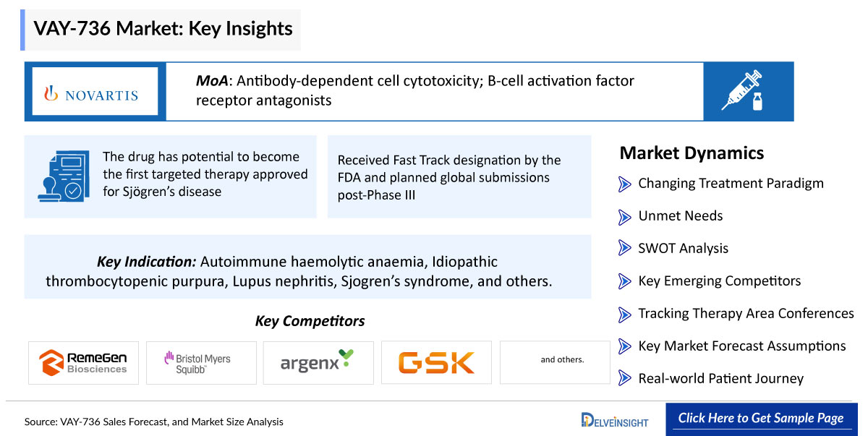868x436 pixels.
Task: Click Here to Get Sample Page button
Action: tap(761, 419)
